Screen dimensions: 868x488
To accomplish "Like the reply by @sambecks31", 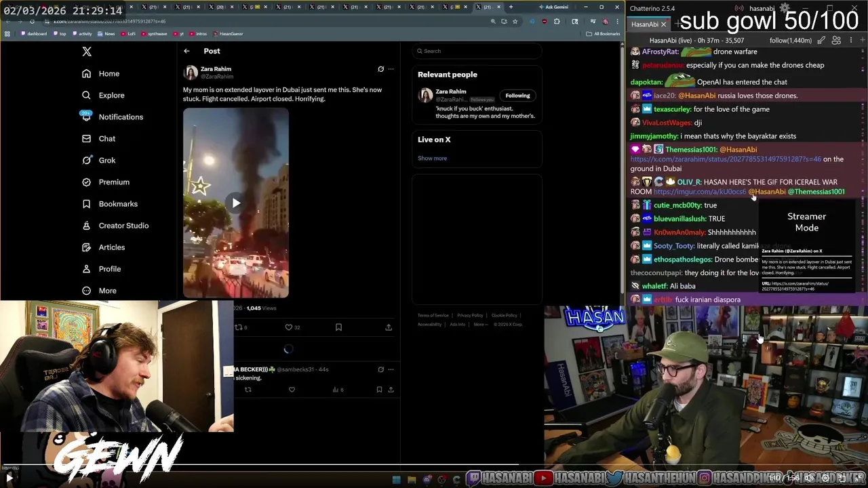I will [x=292, y=390].
